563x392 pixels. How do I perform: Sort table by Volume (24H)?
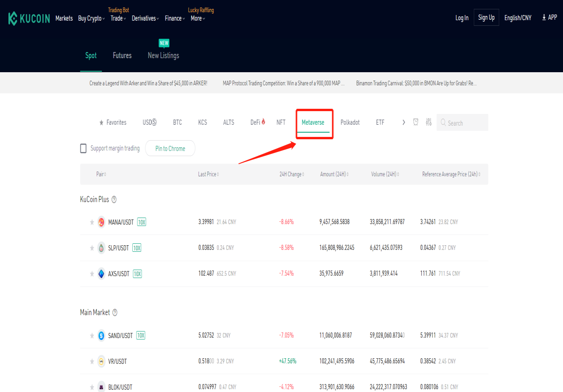pyautogui.click(x=386, y=174)
